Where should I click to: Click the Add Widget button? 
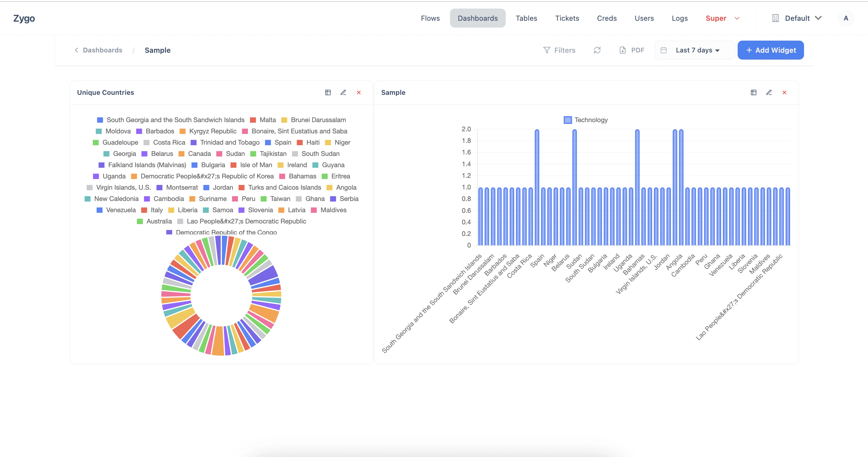click(770, 50)
